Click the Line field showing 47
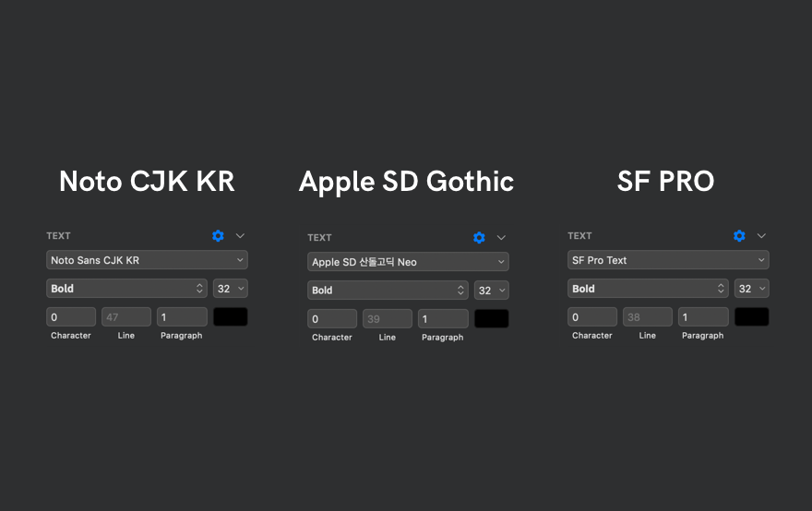The height and width of the screenshot is (511, 812). pyautogui.click(x=126, y=317)
